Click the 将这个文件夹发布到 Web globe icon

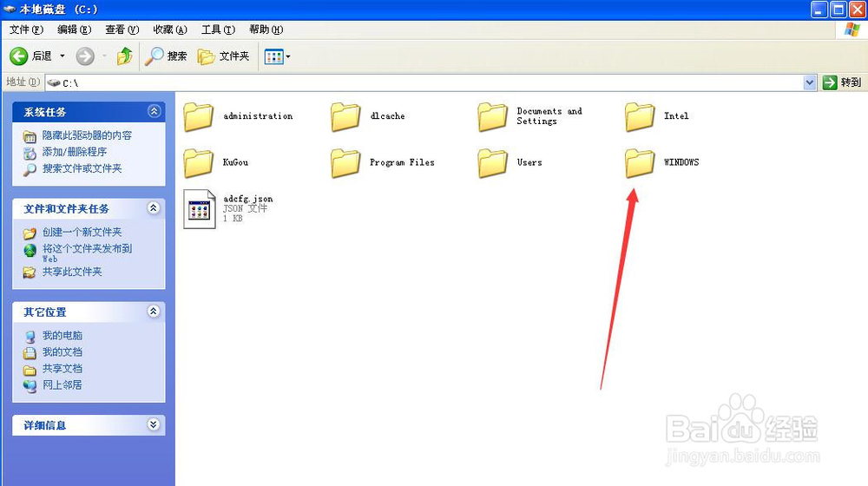point(30,251)
